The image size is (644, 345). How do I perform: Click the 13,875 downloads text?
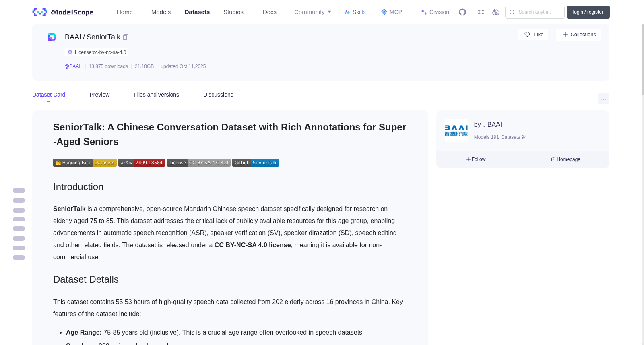click(x=108, y=66)
